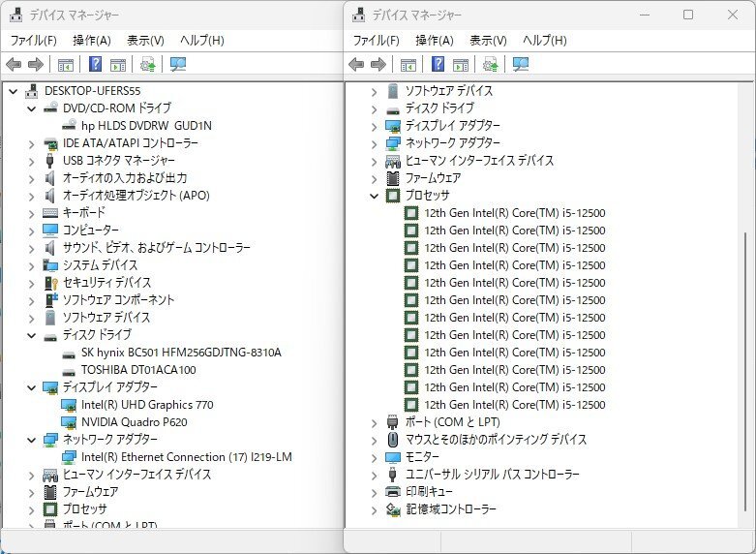The width and height of the screenshot is (756, 554).
Task: Click the back arrow in left window toolbar
Action: [14, 65]
